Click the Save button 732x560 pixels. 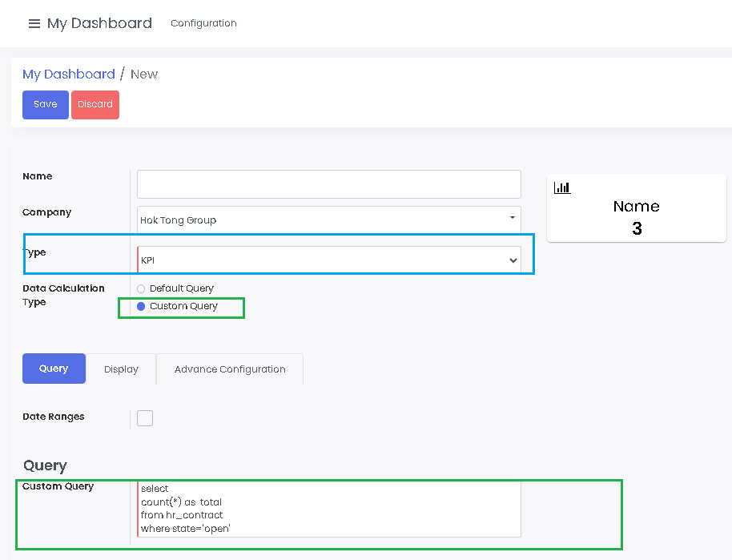[45, 104]
